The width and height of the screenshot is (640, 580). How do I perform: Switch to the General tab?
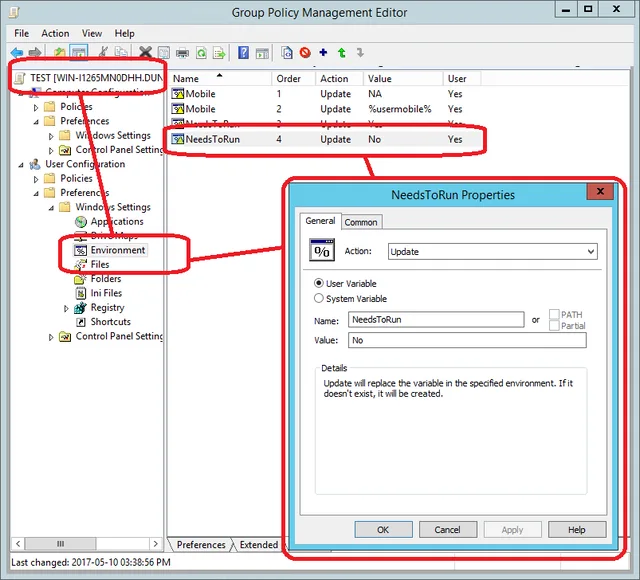tap(320, 221)
